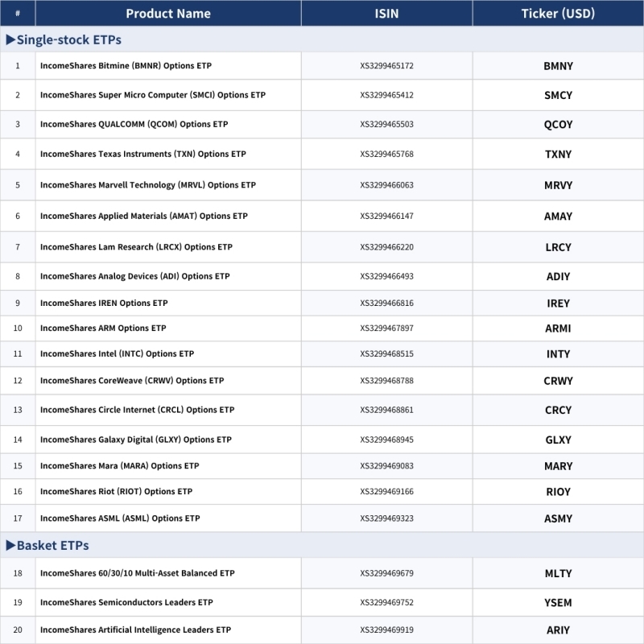Image resolution: width=644 pixels, height=644 pixels.
Task: Click ticker QCOY
Action: [x=558, y=125]
